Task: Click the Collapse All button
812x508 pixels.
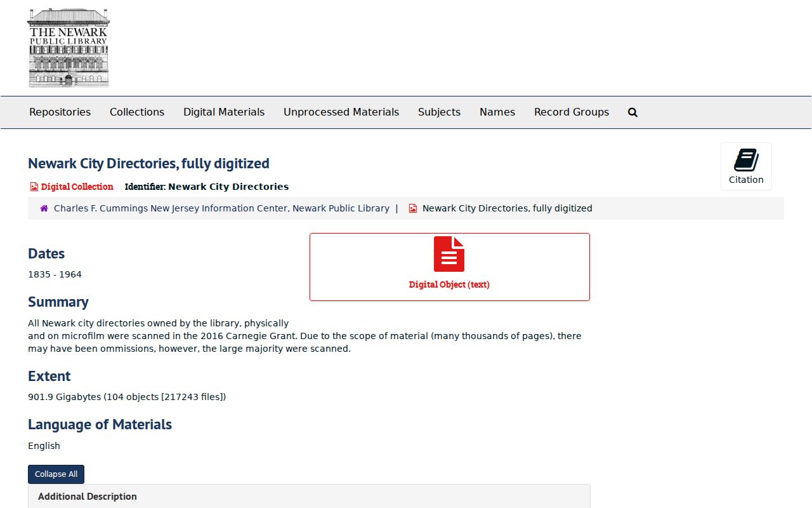Action: coord(56,474)
